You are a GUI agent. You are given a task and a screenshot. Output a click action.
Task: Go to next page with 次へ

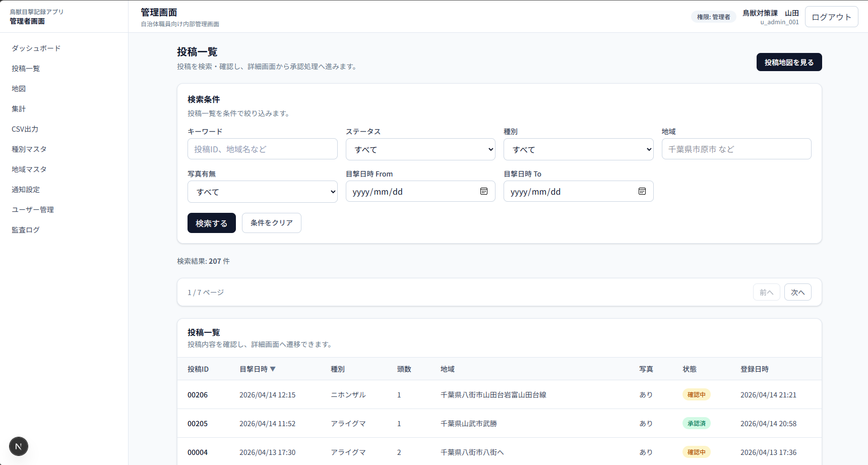point(797,293)
